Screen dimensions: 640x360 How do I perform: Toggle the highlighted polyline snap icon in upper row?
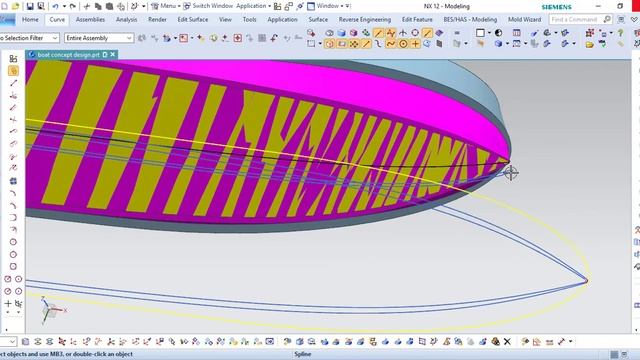[x=391, y=33]
